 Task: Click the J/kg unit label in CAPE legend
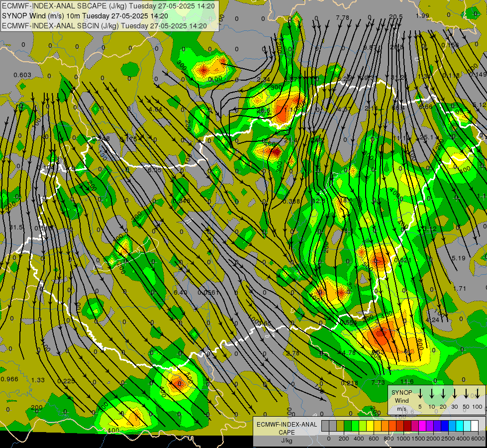287,441
